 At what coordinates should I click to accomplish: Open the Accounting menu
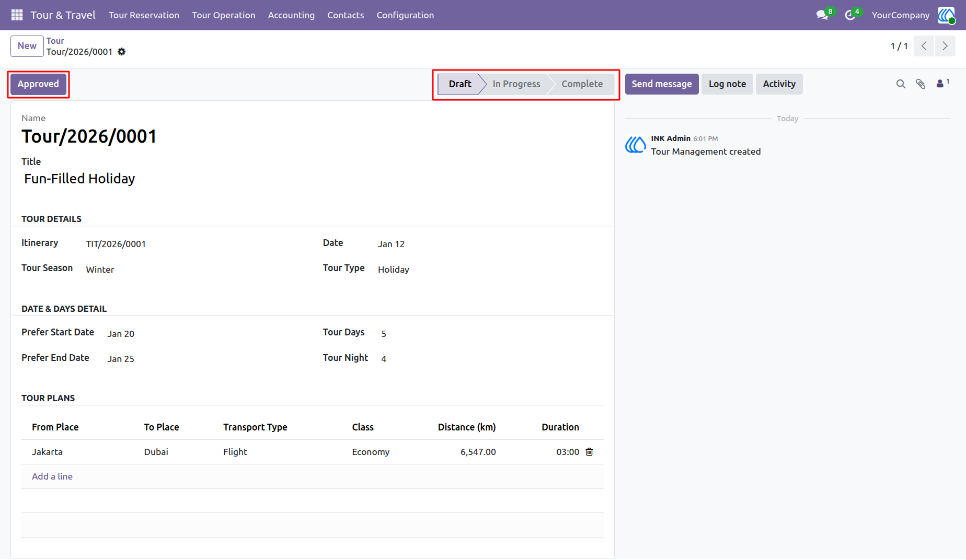(x=291, y=15)
